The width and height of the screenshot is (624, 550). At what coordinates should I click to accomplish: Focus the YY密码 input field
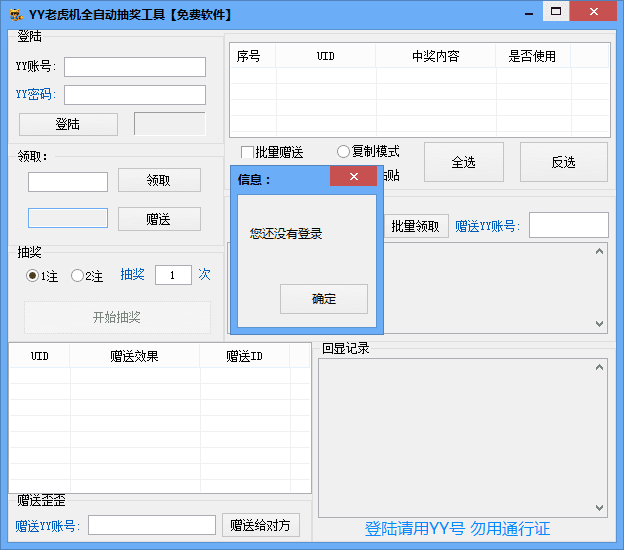coord(135,95)
